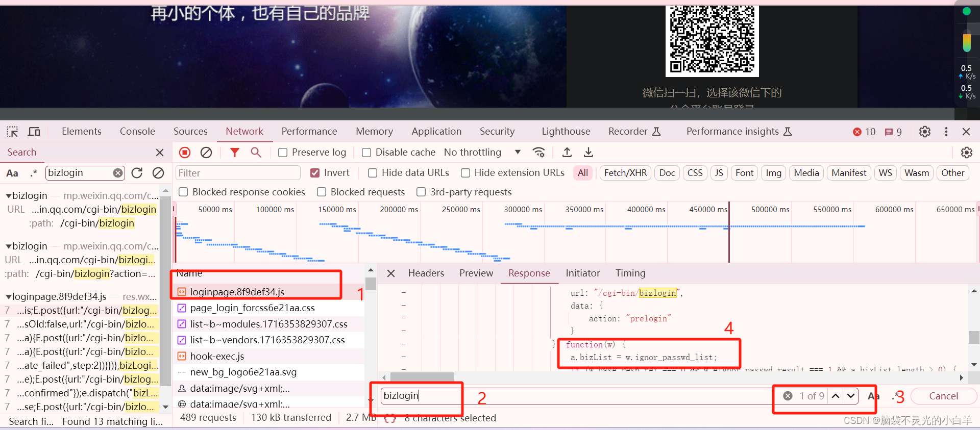
Task: Clear the network log
Action: (x=206, y=152)
